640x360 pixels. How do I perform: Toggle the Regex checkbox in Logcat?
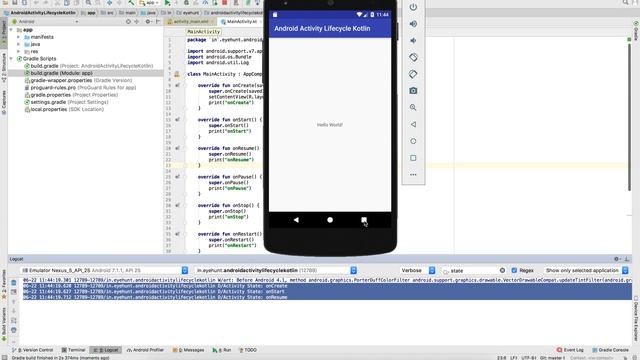pyautogui.click(x=514, y=270)
